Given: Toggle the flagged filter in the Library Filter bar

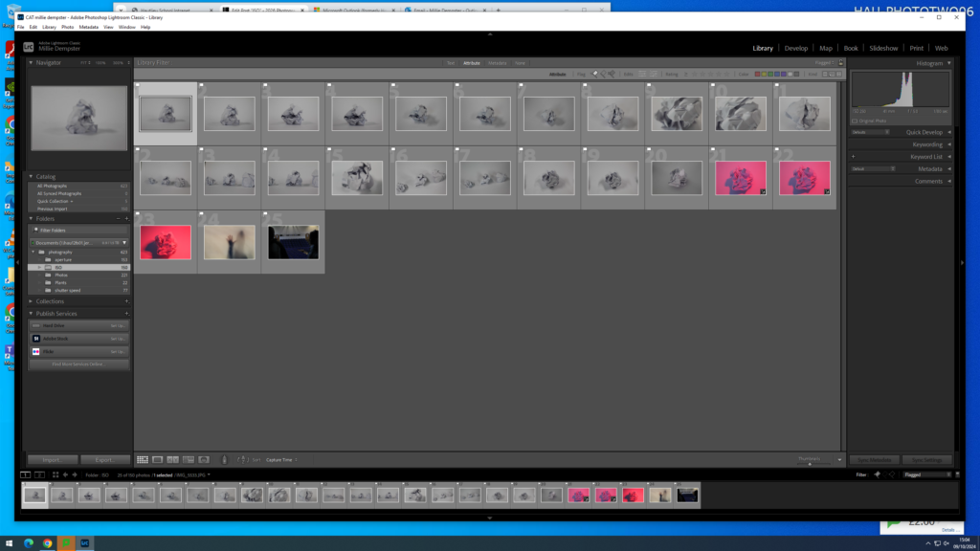Looking at the screenshot, I should pyautogui.click(x=595, y=75).
